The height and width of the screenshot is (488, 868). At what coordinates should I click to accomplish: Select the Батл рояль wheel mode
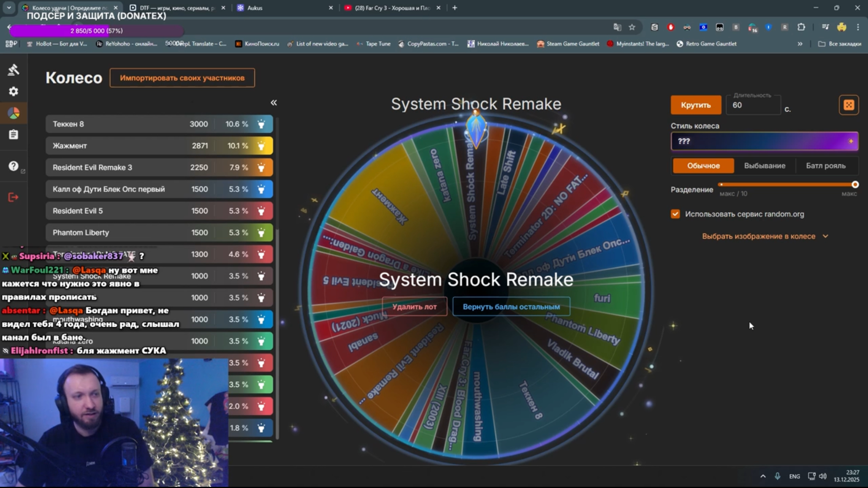825,166
